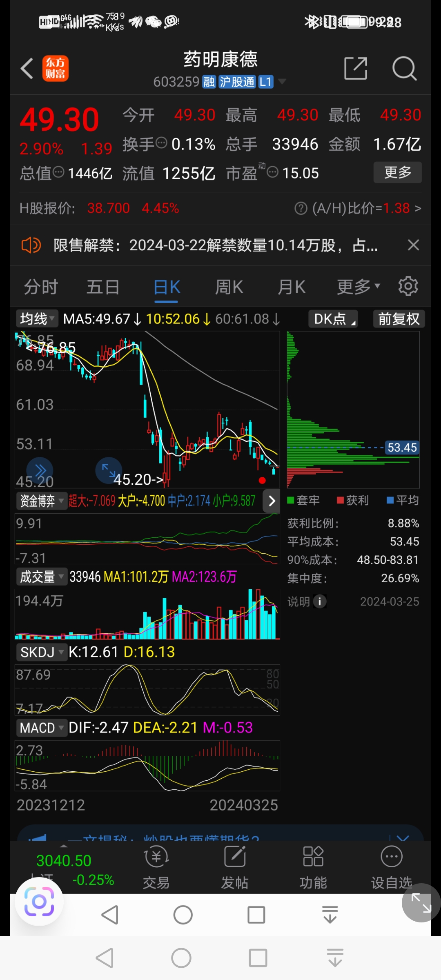
Task: Tap the 3040.50 index ticker
Action: click(x=64, y=861)
